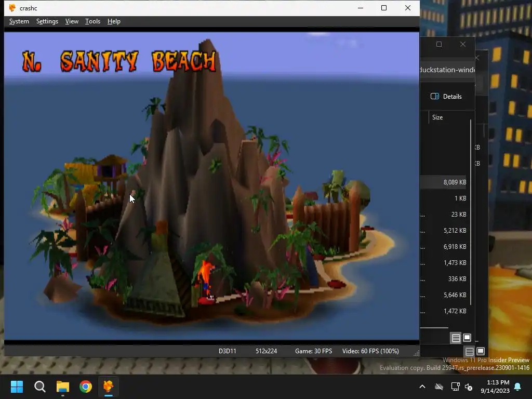The height and width of the screenshot is (399, 532).
Task: Open the Help menu
Action: (114, 21)
